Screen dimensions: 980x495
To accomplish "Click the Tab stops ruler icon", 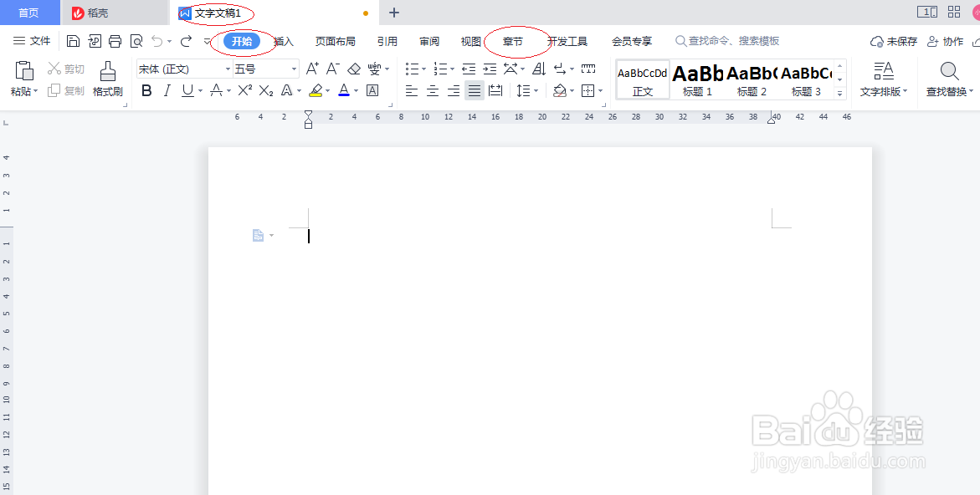I will (588, 69).
